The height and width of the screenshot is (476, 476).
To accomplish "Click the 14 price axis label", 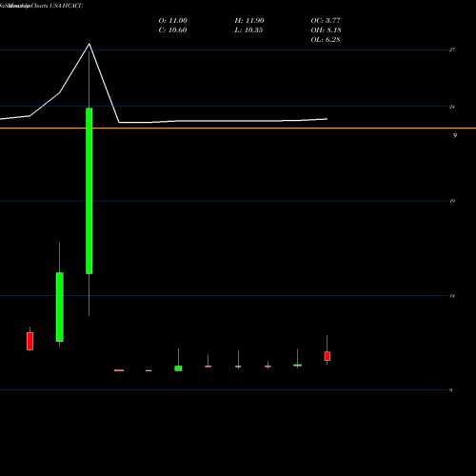I will coord(452,296).
